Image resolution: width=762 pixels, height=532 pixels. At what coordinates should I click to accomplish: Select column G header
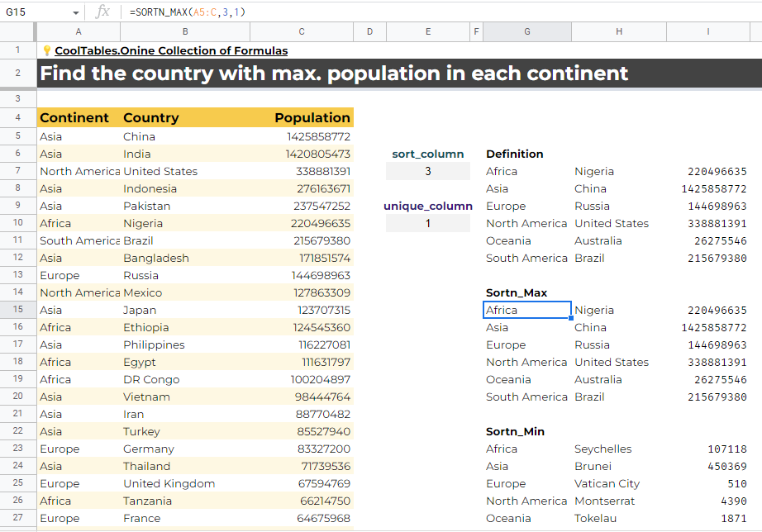[x=527, y=31]
